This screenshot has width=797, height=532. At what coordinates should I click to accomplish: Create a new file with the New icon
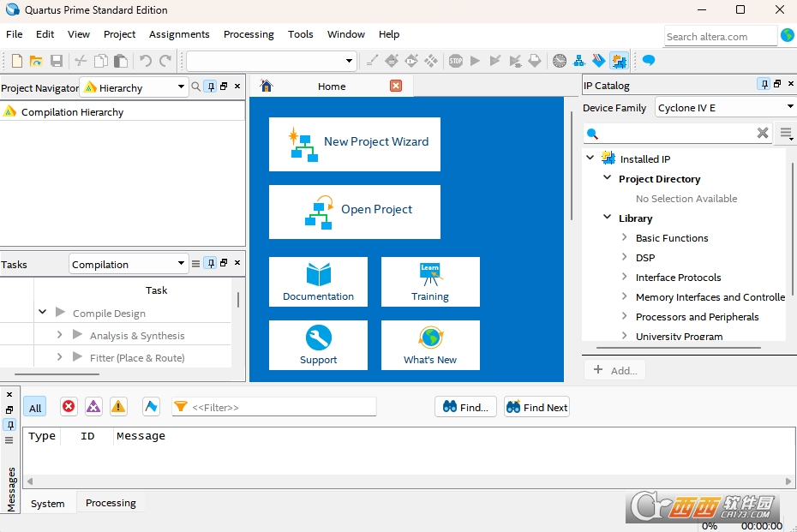pyautogui.click(x=17, y=61)
